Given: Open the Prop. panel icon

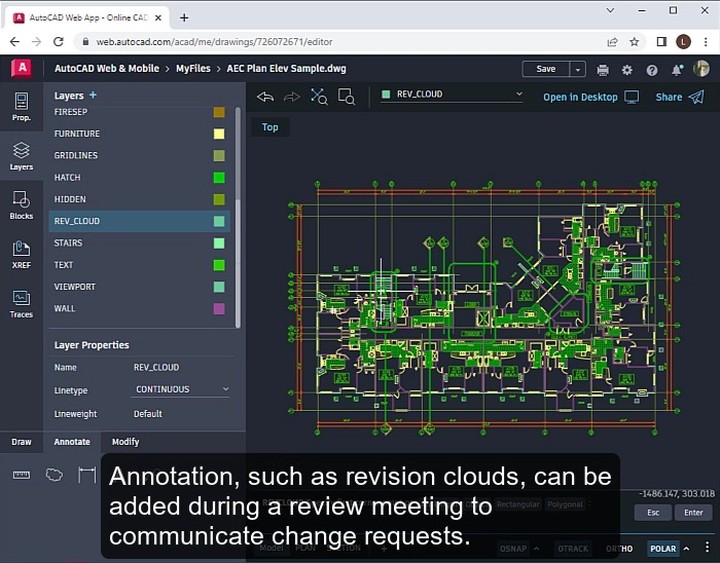Looking at the screenshot, I should (21, 107).
